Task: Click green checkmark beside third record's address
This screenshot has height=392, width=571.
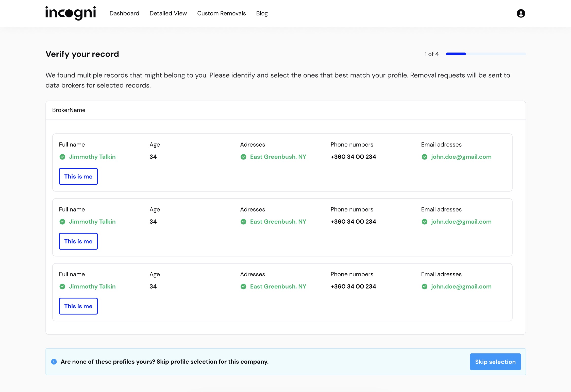Action: coord(243,287)
